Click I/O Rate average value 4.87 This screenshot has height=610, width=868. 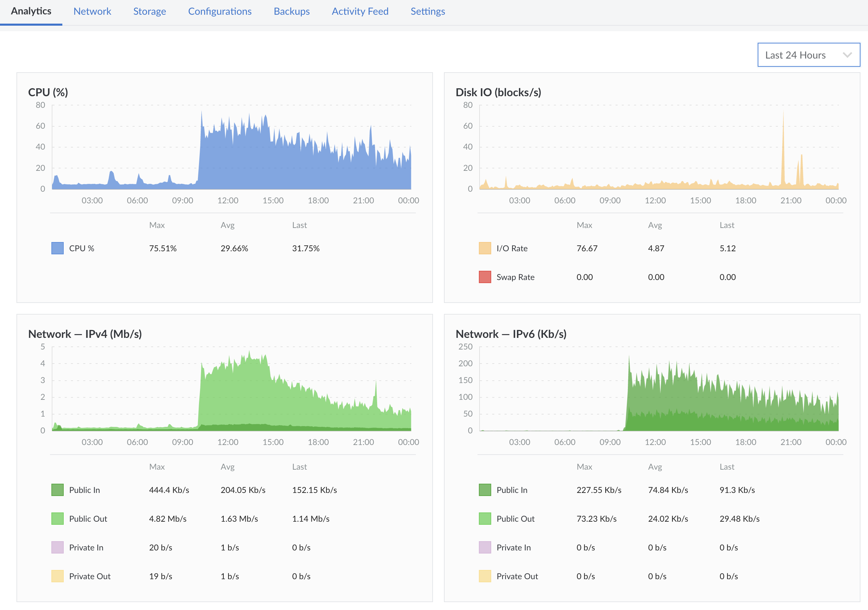(x=656, y=248)
